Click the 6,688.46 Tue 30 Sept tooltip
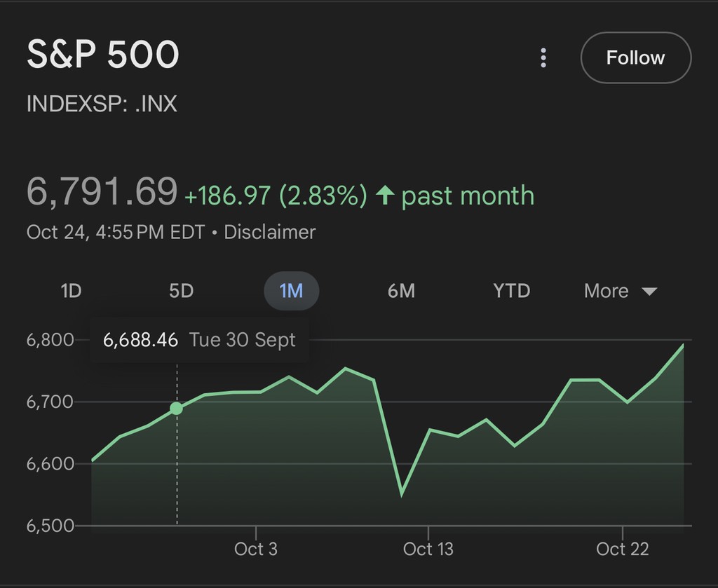This screenshot has height=588, width=718. pos(199,341)
